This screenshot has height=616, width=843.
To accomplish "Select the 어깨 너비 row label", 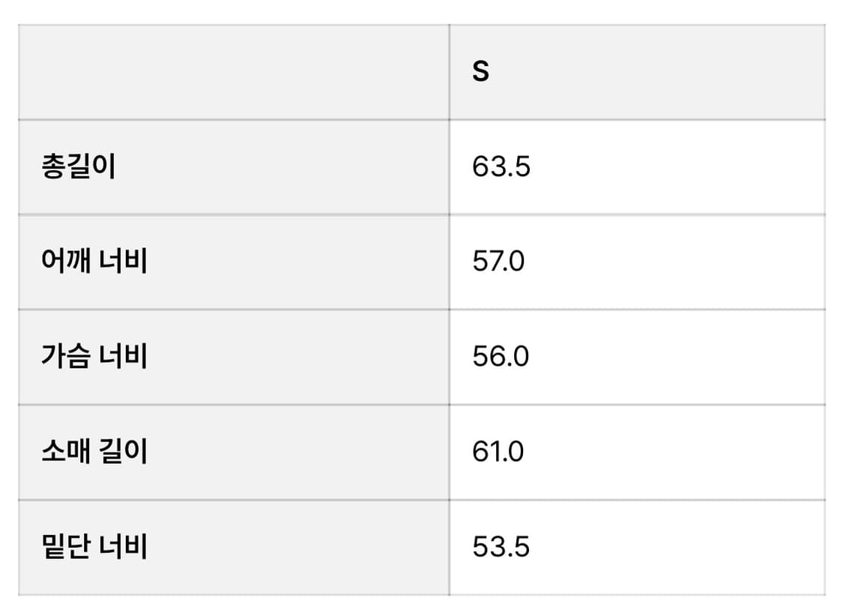I will click(94, 262).
